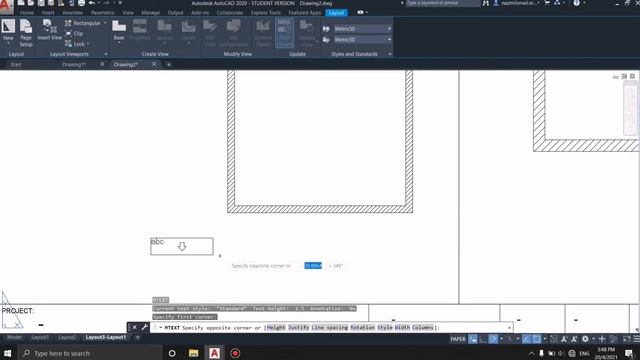This screenshot has width=640, height=360.
Task: Open the polar tracking settings dropdown arrow
Action: click(x=501, y=339)
